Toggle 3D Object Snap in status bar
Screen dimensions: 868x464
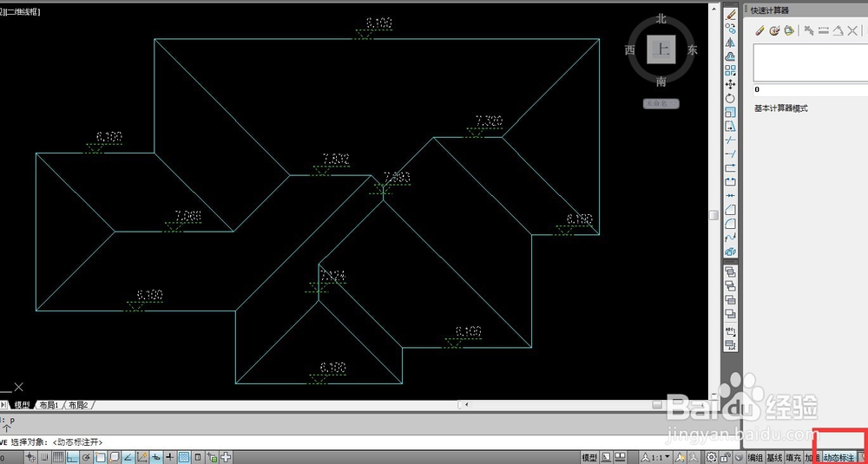(114, 457)
